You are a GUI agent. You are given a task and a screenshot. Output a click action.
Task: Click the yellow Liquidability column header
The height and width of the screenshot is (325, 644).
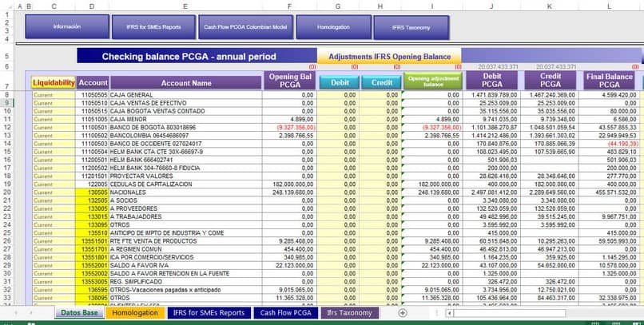[54, 82]
